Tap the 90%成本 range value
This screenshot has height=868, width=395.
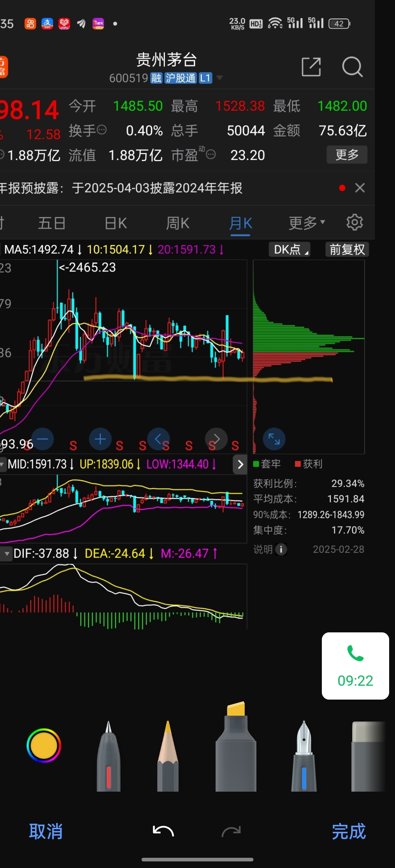click(331, 514)
